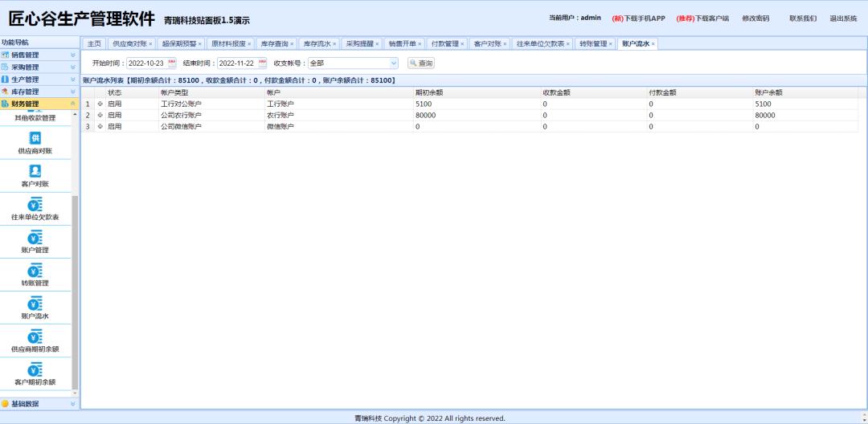The width and height of the screenshot is (868, 424).
Task: Click the 帐户类型 column header
Action: pyautogui.click(x=211, y=92)
